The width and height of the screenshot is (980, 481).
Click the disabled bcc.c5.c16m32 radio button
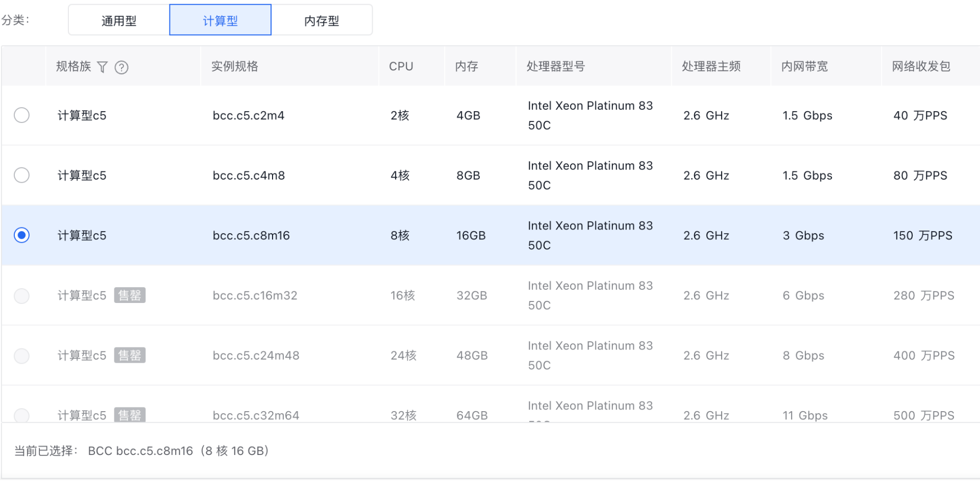(x=21, y=295)
